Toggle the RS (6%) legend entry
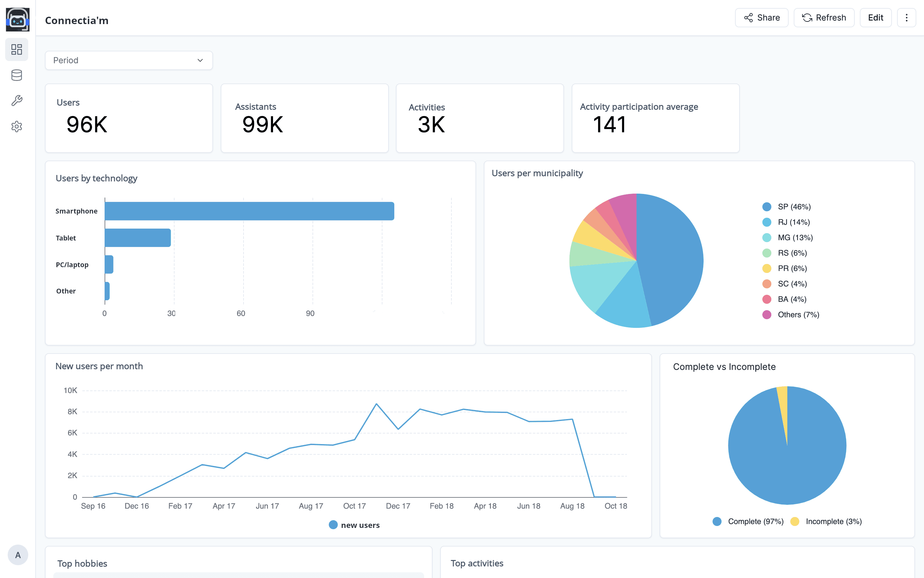The width and height of the screenshot is (924, 578). 785,253
